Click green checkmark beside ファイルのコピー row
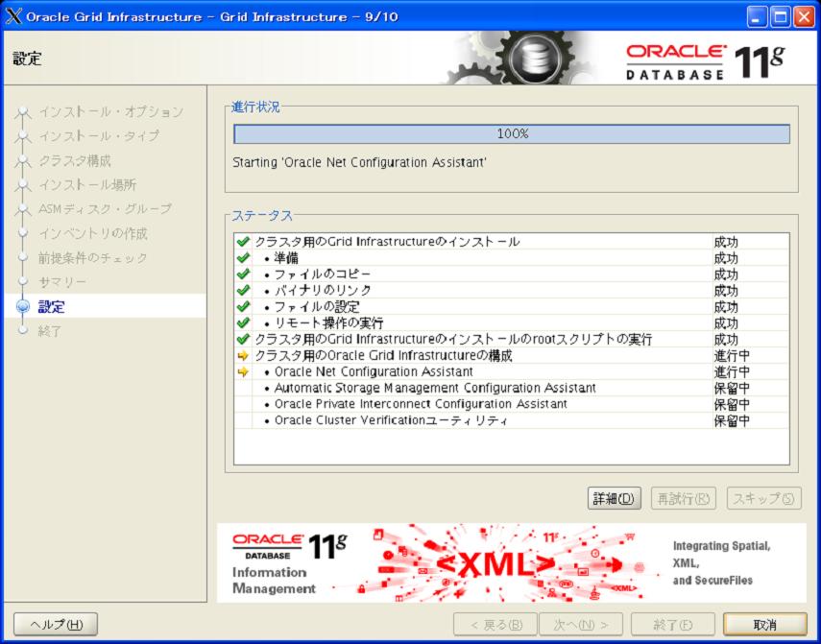Screen dimensions: 821x644 pos(243,274)
